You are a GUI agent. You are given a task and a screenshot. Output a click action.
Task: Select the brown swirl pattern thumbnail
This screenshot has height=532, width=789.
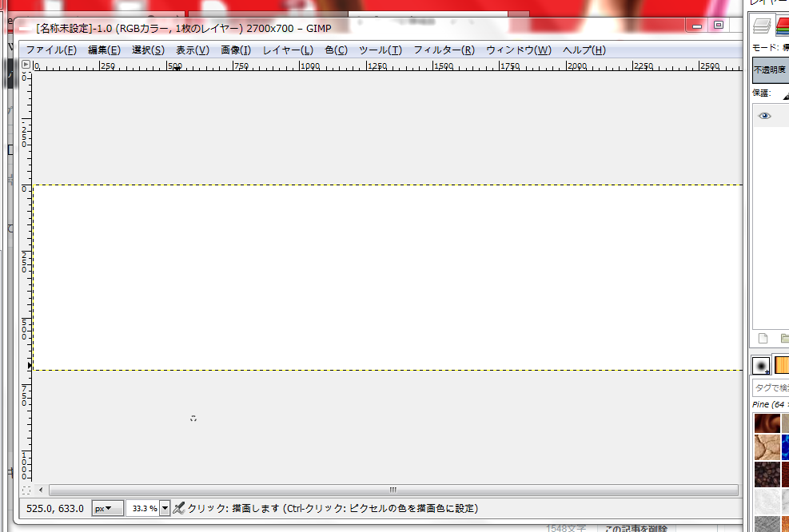(x=767, y=423)
